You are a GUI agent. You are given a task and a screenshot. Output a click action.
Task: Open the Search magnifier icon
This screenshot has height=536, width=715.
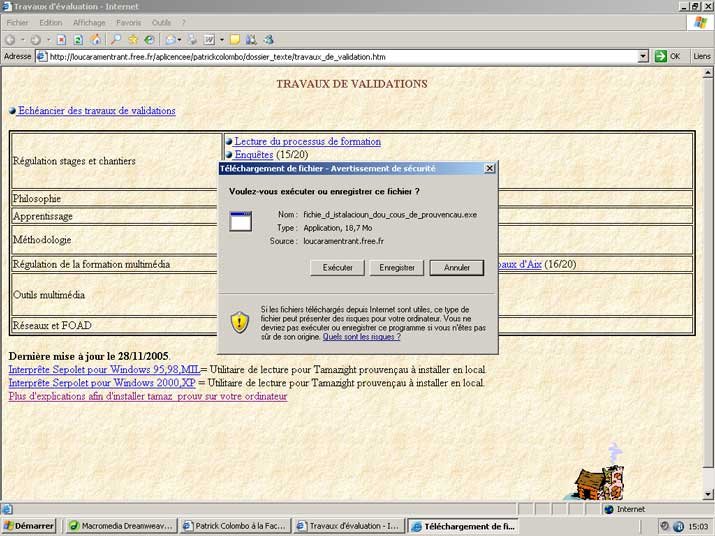point(116,40)
